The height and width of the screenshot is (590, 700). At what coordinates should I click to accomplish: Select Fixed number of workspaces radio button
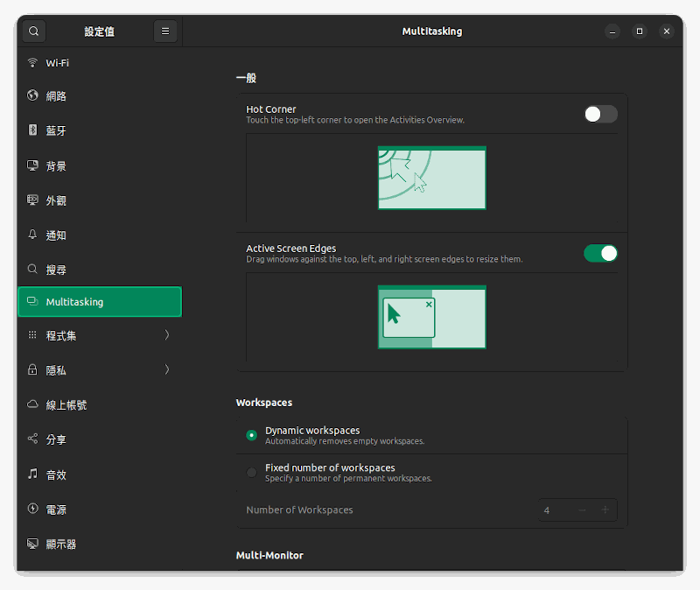[252, 473]
